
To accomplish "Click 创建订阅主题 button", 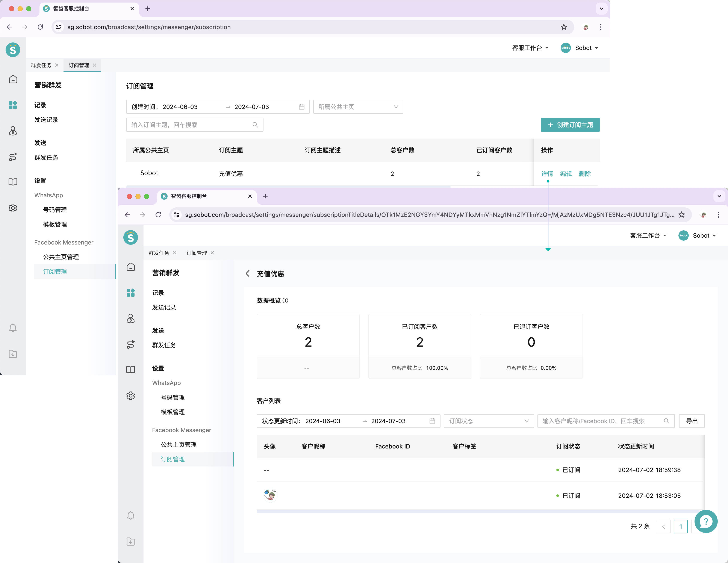I will [x=570, y=125].
